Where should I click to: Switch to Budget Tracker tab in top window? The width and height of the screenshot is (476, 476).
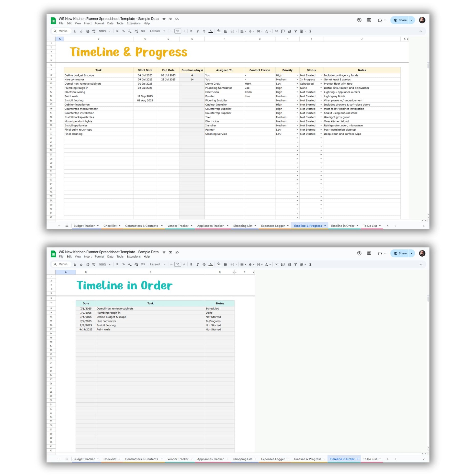[x=84, y=226]
